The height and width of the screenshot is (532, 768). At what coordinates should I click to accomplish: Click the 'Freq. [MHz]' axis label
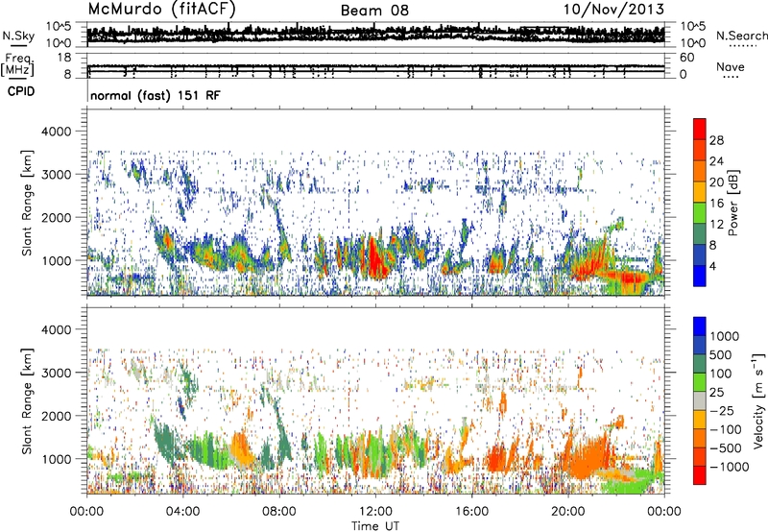(17, 64)
